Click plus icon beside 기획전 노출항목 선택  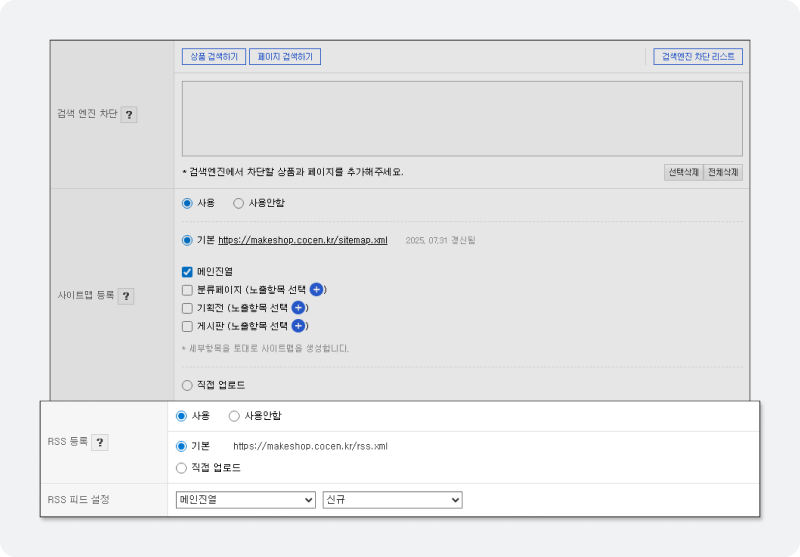pos(297,307)
